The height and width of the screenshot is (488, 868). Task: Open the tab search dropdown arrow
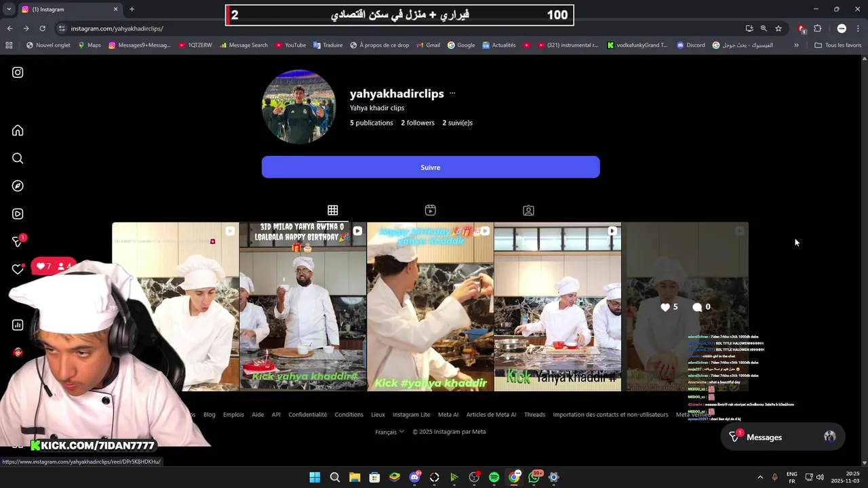(x=9, y=9)
